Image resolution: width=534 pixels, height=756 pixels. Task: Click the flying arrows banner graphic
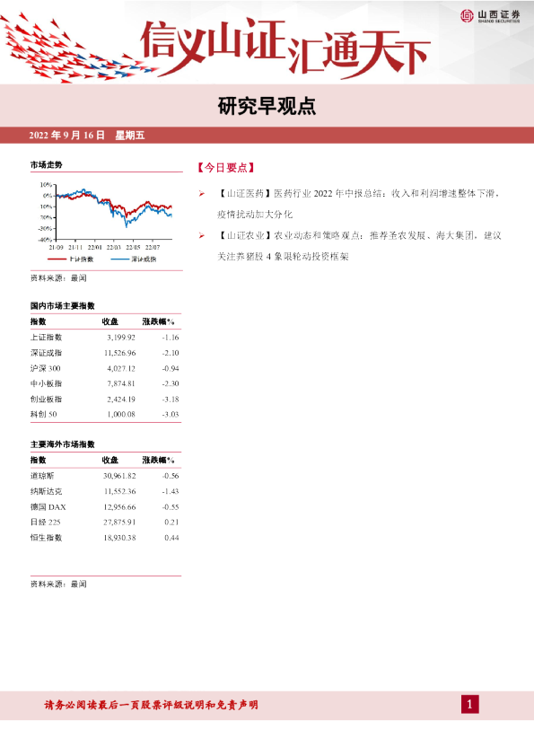pyautogui.click(x=77, y=50)
